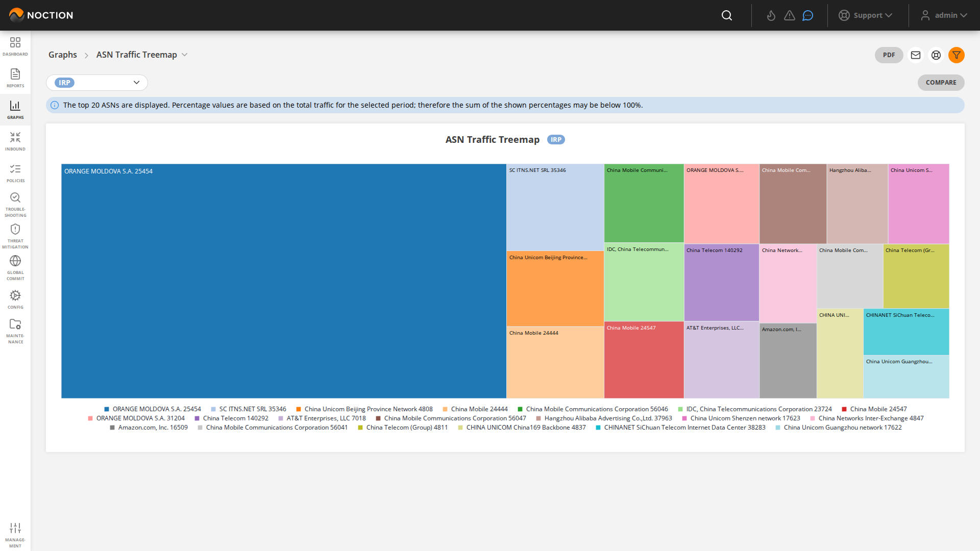Select the AT&T Enterprises, LLC treemap block

tap(722, 360)
